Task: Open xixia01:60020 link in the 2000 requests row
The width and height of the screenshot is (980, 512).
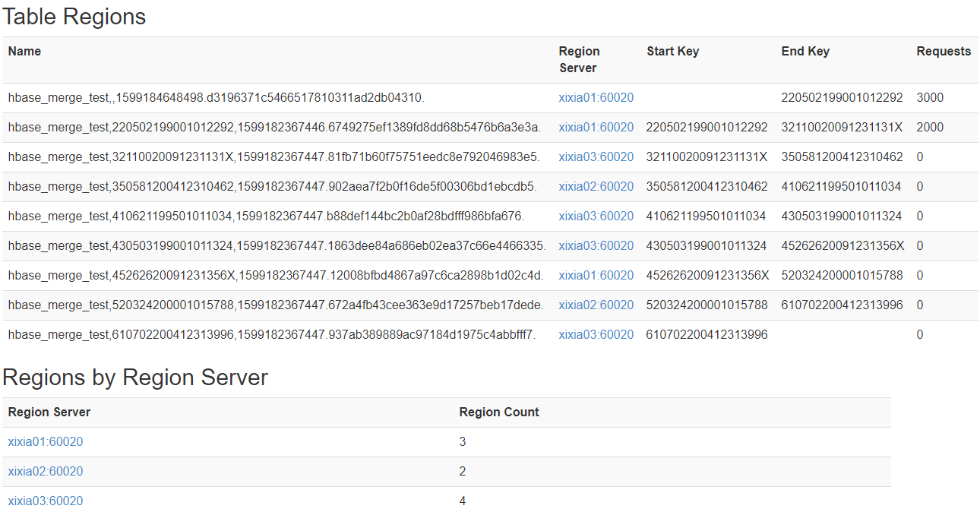Action: 596,128
